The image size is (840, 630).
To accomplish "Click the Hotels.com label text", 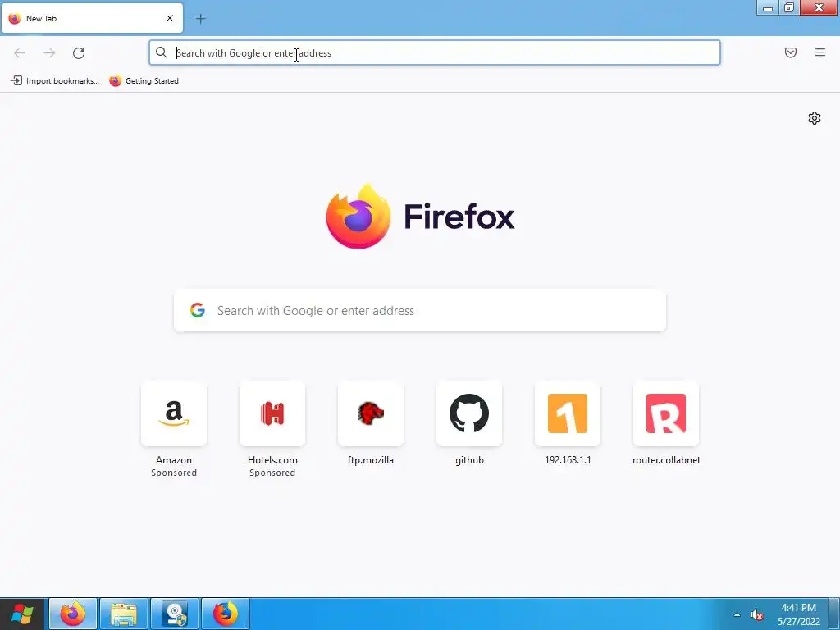I will click(x=272, y=460).
